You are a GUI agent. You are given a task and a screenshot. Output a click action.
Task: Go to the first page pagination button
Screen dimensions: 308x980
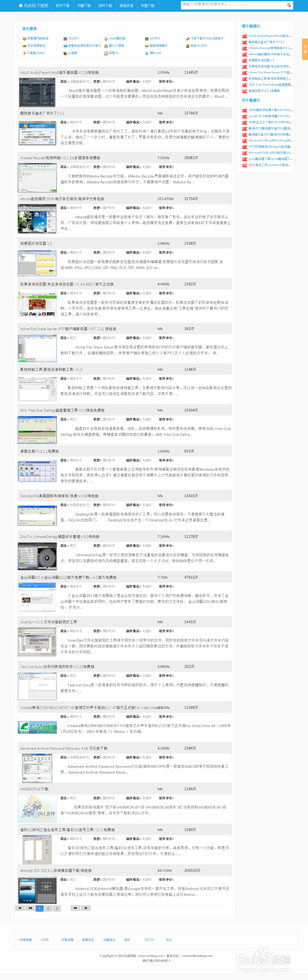pos(20,908)
